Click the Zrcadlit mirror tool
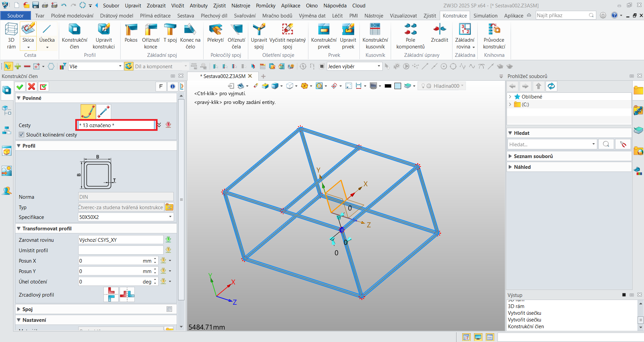 (x=439, y=29)
